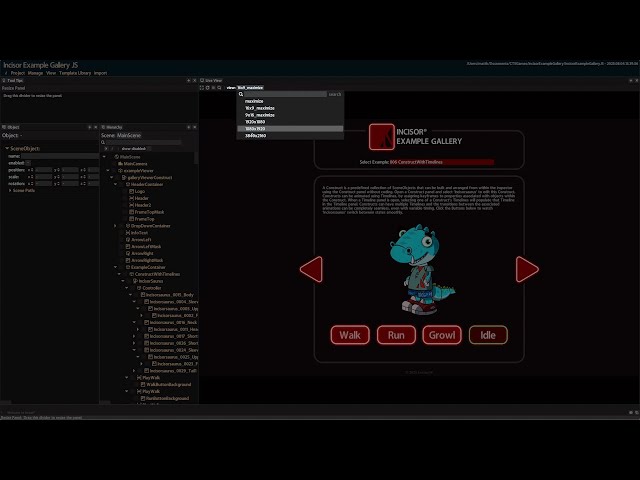Select the Tool Tips panel tab
640x480 pixels.
point(13,80)
